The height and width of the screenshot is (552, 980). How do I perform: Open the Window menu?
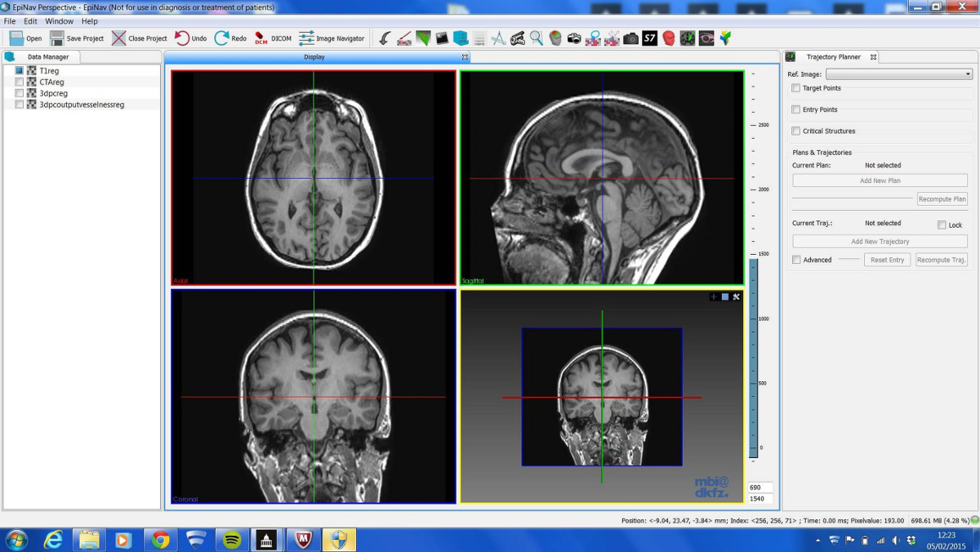(x=59, y=21)
